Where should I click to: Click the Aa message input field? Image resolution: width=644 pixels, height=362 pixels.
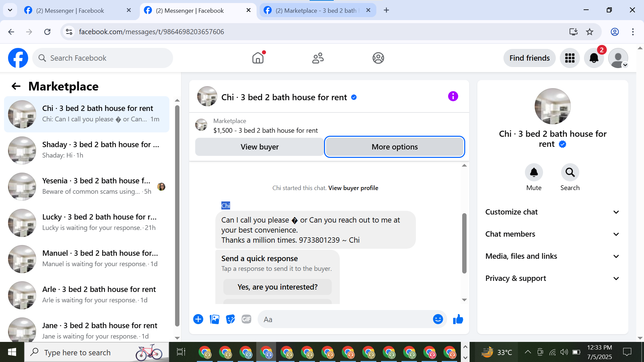tap(345, 319)
